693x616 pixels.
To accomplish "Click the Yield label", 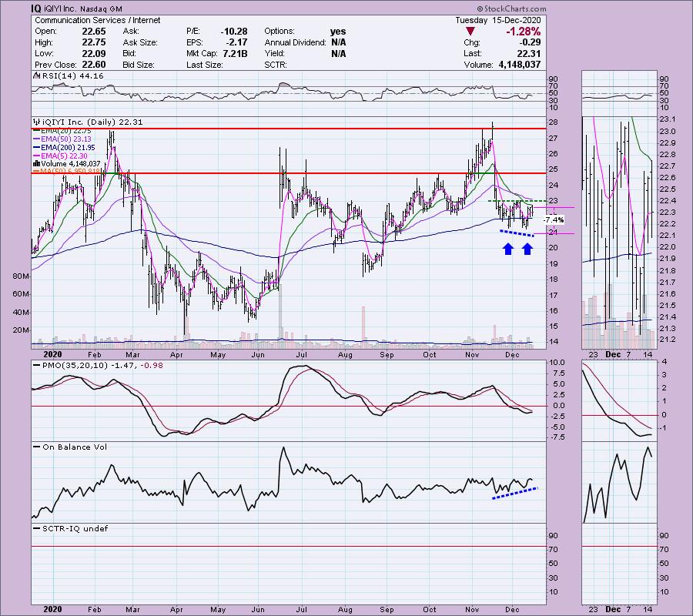I will click(274, 53).
